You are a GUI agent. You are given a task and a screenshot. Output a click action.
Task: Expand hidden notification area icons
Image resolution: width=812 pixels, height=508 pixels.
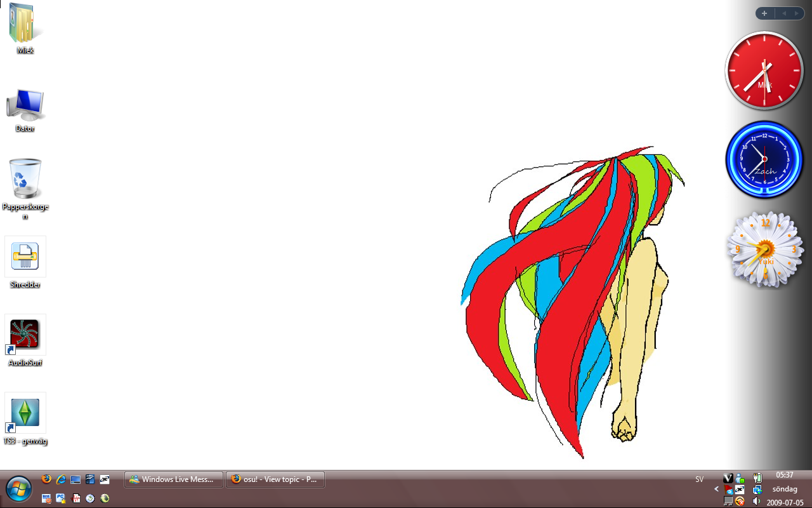coord(717,489)
